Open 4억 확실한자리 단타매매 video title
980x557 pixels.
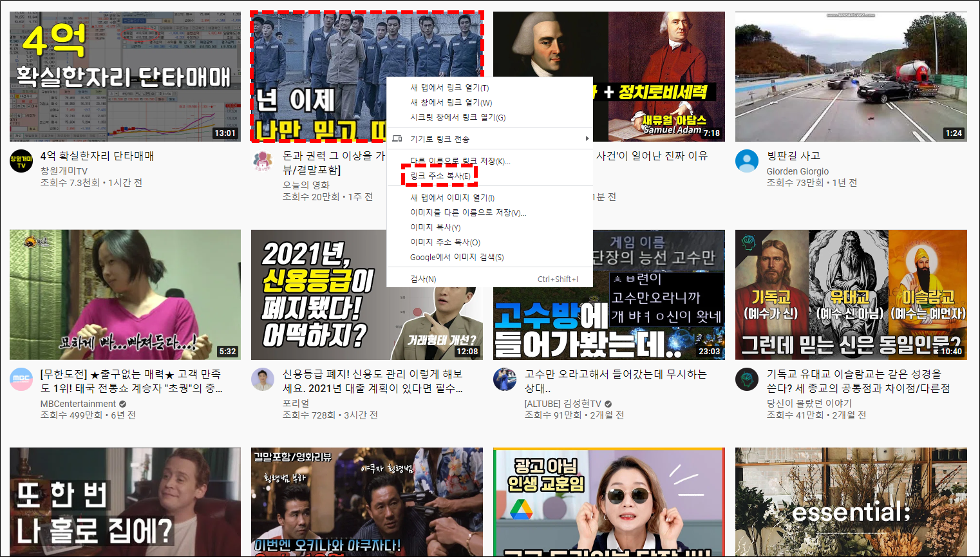(97, 156)
